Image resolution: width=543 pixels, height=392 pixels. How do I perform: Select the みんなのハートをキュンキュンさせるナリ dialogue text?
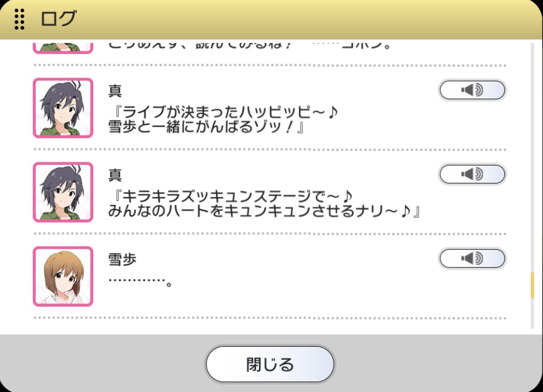click(264, 211)
